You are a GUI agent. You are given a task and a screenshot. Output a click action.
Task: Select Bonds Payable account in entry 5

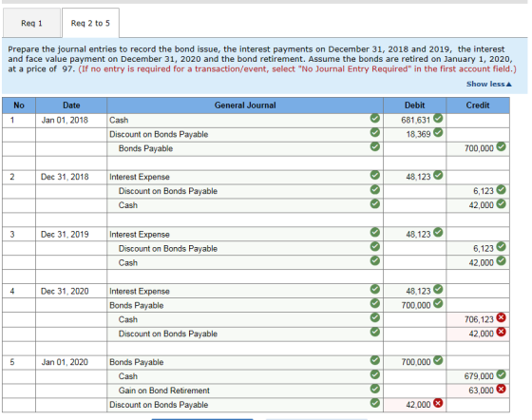coord(245,362)
